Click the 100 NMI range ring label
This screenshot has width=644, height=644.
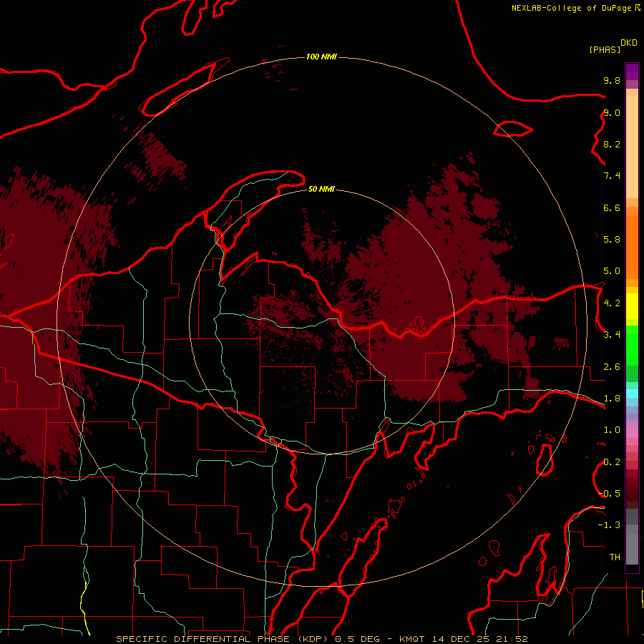(x=321, y=57)
